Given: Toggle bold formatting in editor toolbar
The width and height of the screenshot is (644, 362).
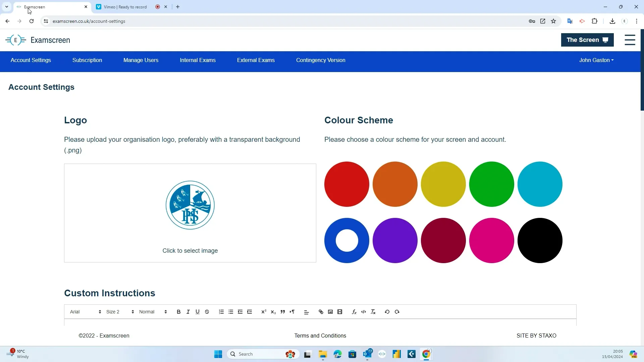Looking at the screenshot, I should pos(178,312).
